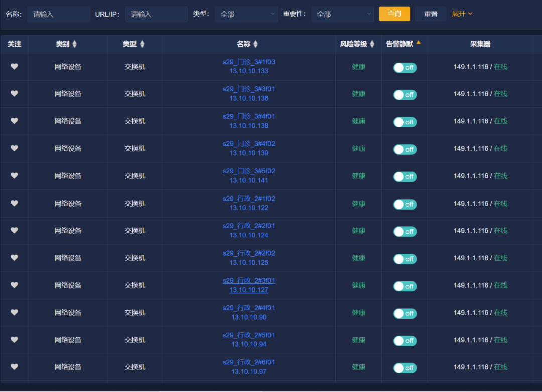Click the 重置 reset button
This screenshot has width=542, height=392.
(431, 14)
